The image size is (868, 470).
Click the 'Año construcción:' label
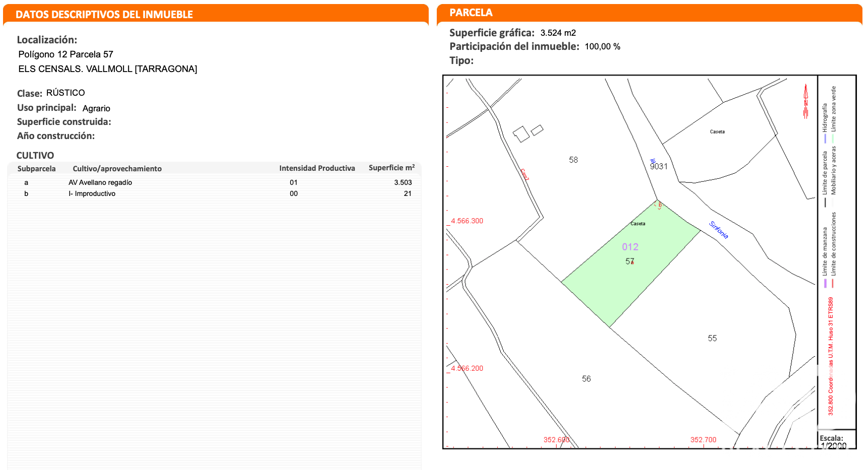(x=56, y=136)
